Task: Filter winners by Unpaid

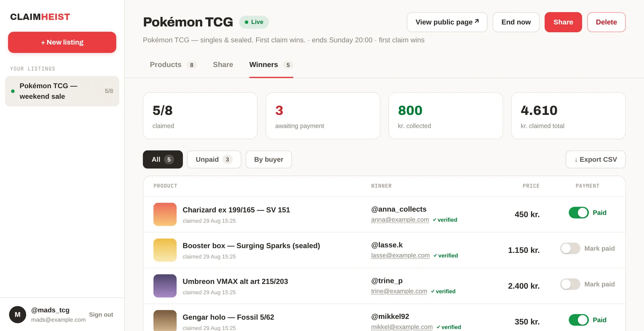Action: pos(214,159)
